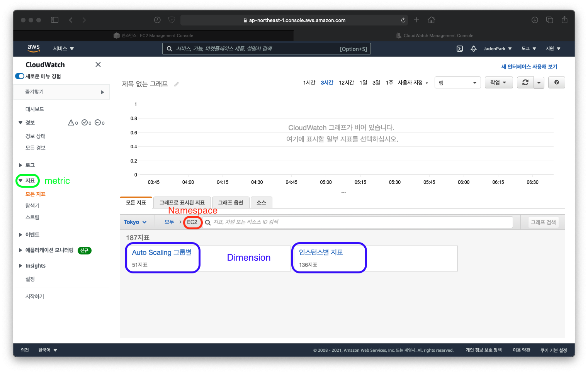Open the refresh interval dropdown arrow
This screenshot has width=588, height=373.
point(539,83)
